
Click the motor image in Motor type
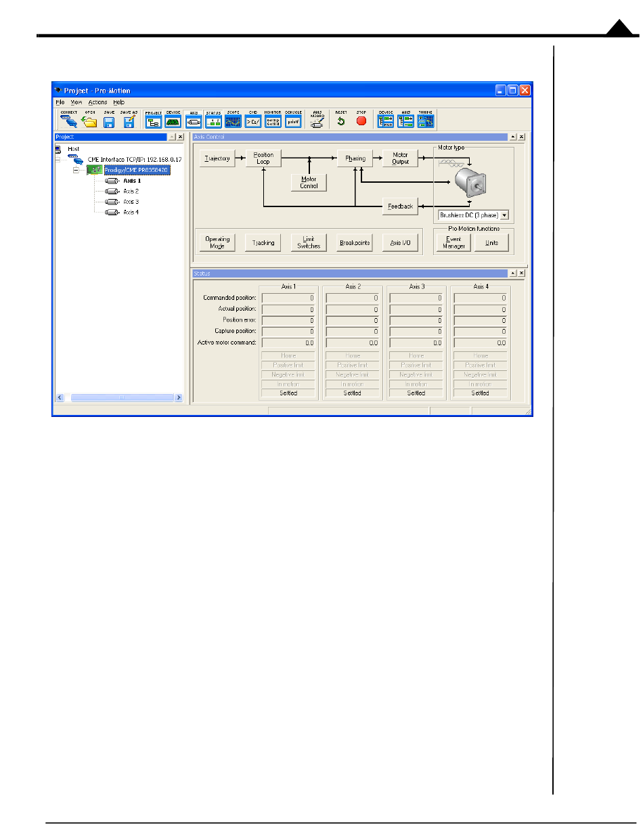coord(470,182)
